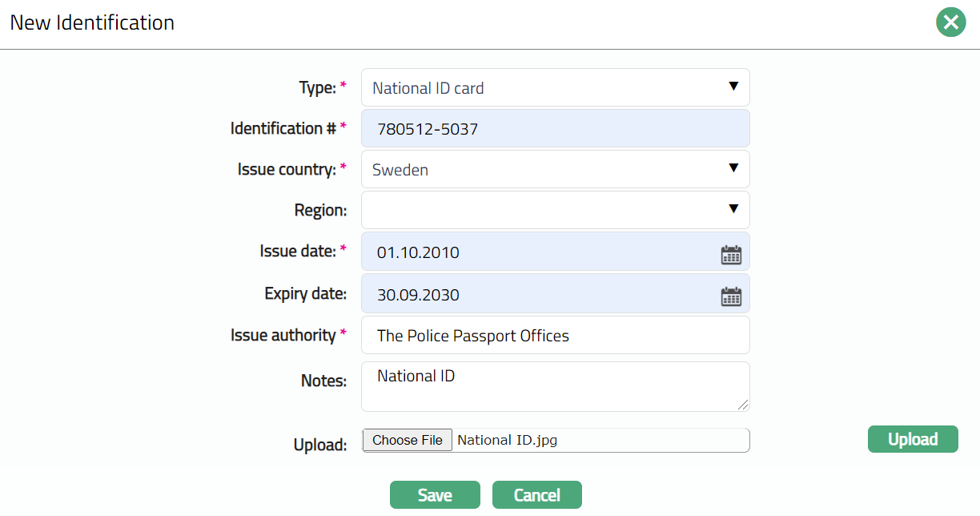Grab the Notes textarea resize handle
The width and height of the screenshot is (980, 516).
744,405
